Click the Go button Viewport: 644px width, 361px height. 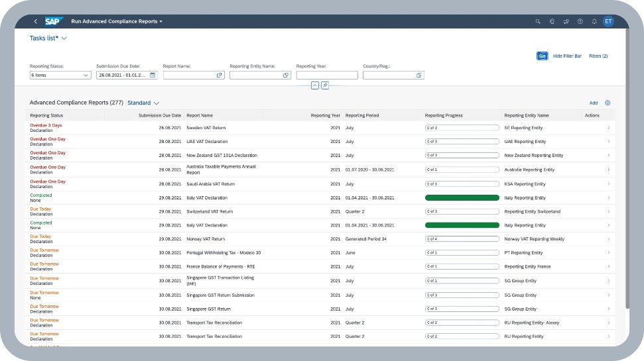(x=542, y=56)
